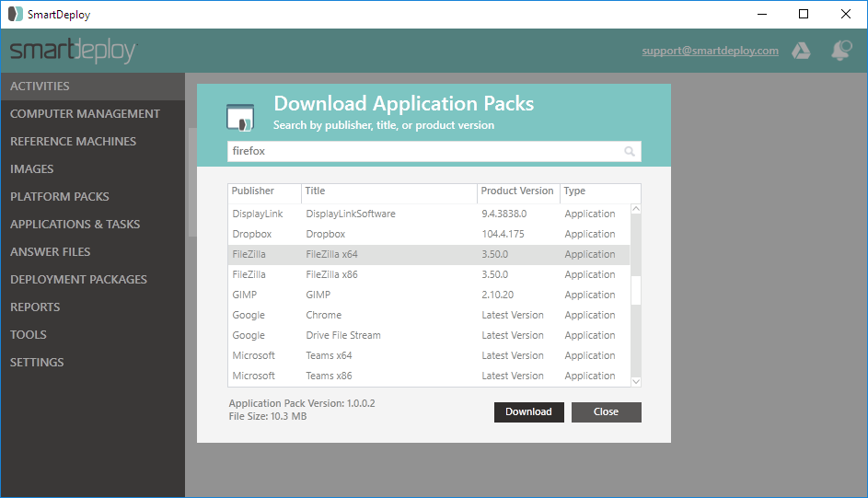Open Platform Packs

tap(93, 197)
